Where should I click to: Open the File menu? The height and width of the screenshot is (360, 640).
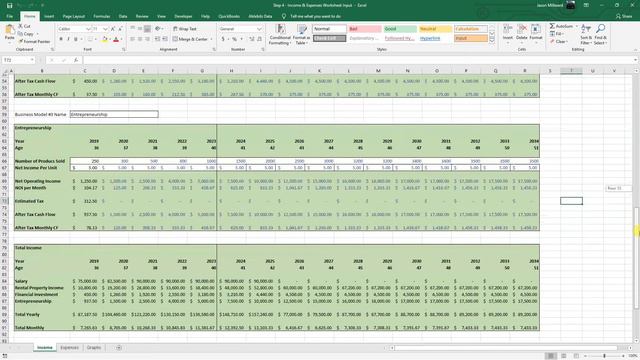[x=10, y=16]
